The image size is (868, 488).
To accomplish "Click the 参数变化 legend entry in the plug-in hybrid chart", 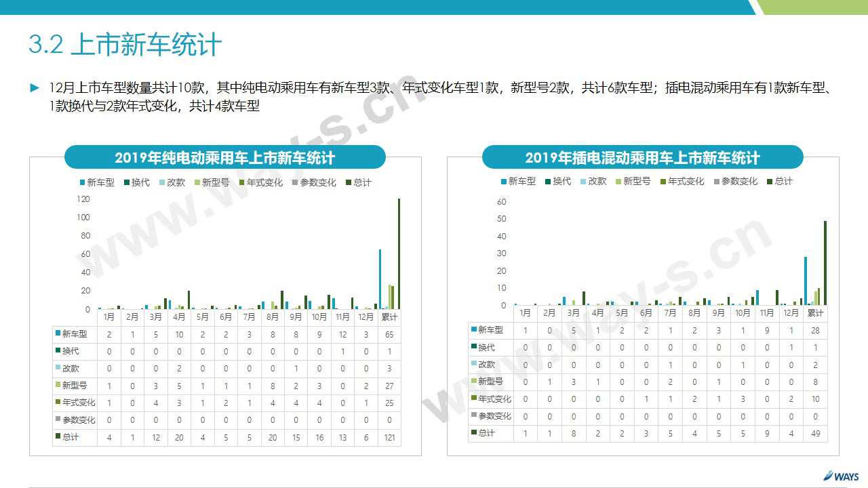I will click(734, 181).
